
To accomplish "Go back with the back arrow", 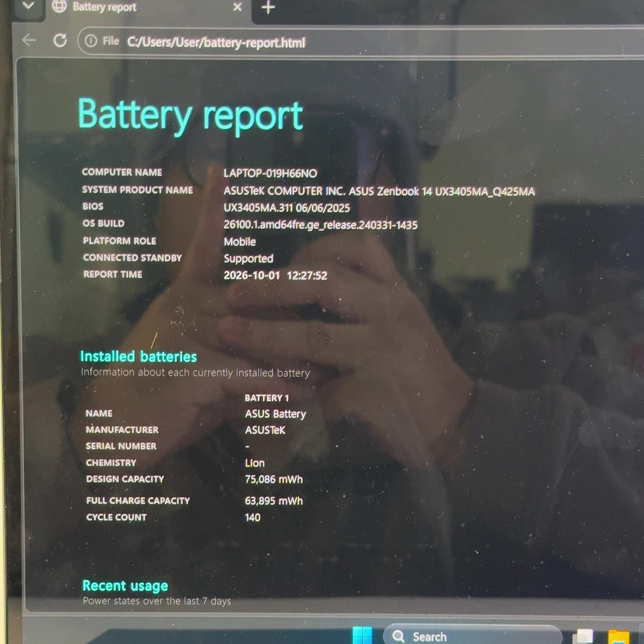I will point(29,40).
